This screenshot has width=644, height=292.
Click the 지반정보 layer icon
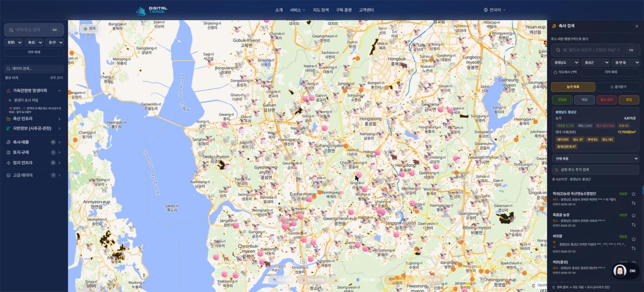coord(9,129)
